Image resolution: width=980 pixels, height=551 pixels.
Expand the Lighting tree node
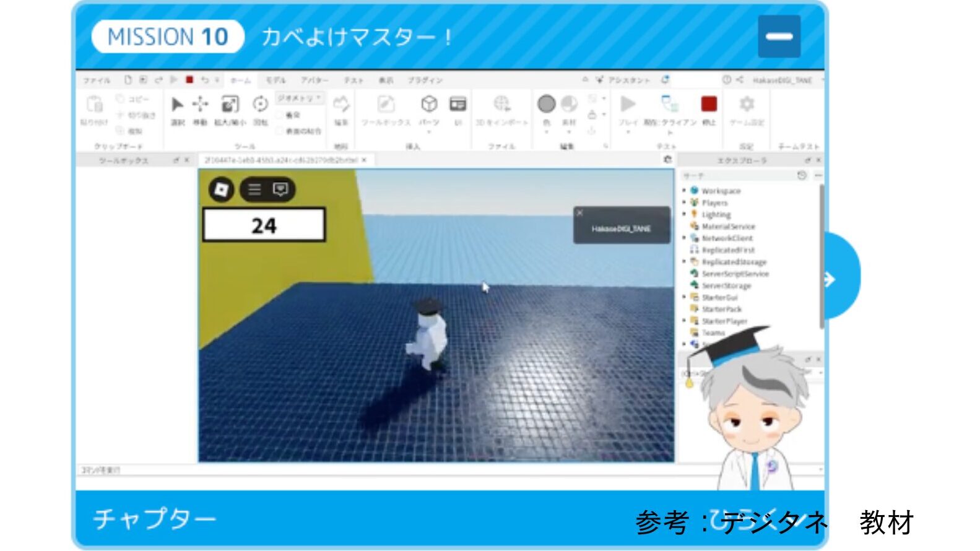click(684, 214)
